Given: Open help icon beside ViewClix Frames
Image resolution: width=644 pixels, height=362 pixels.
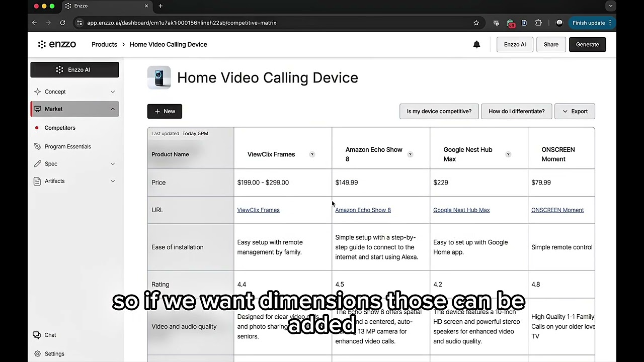Looking at the screenshot, I should pos(312,154).
